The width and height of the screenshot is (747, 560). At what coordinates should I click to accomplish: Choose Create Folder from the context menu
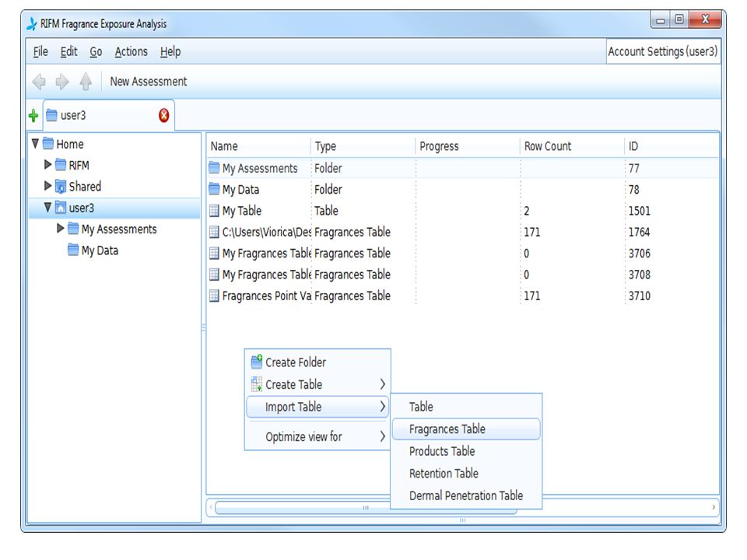point(317,362)
